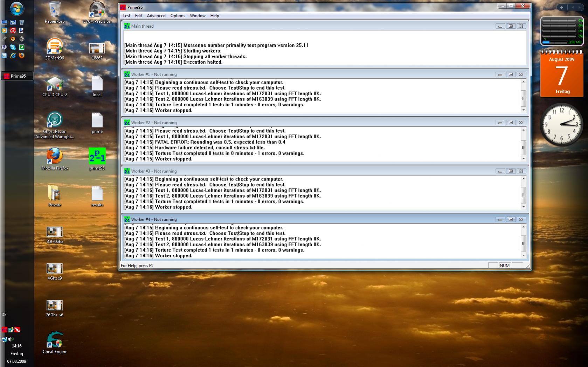The height and width of the screenshot is (367, 588).
Task: Click the Prime95 taskbar button
Action: coord(17,76)
